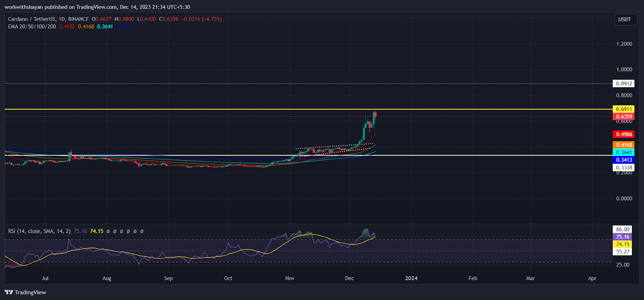Click the 25.00 RSI scale label
Image resolution: width=644 pixels, height=300 pixels.
click(x=623, y=265)
